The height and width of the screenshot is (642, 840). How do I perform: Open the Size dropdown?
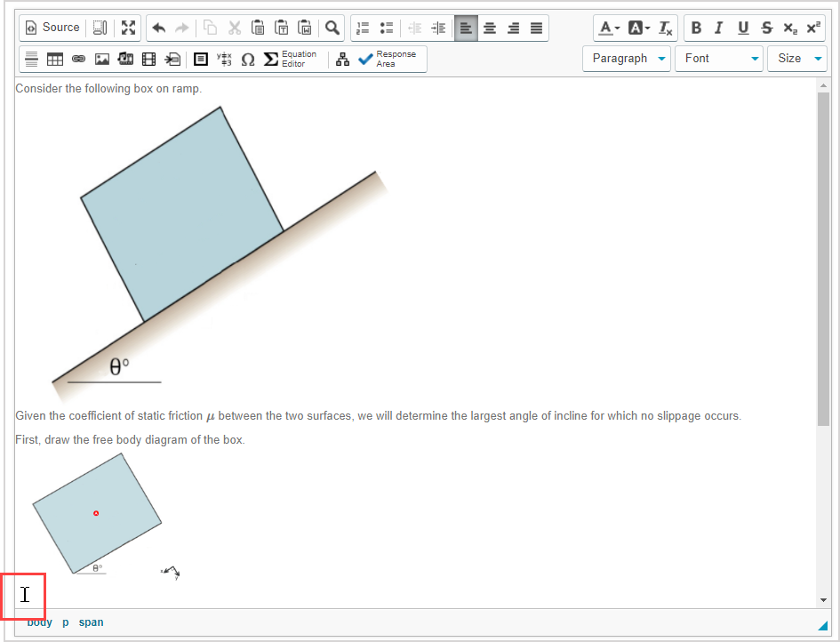(796, 59)
